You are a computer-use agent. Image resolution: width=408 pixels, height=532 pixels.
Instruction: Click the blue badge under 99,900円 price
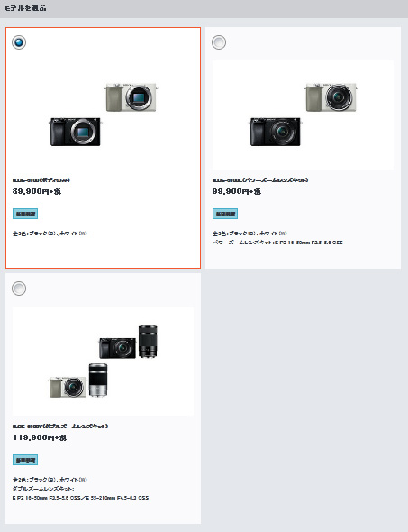coord(225,214)
